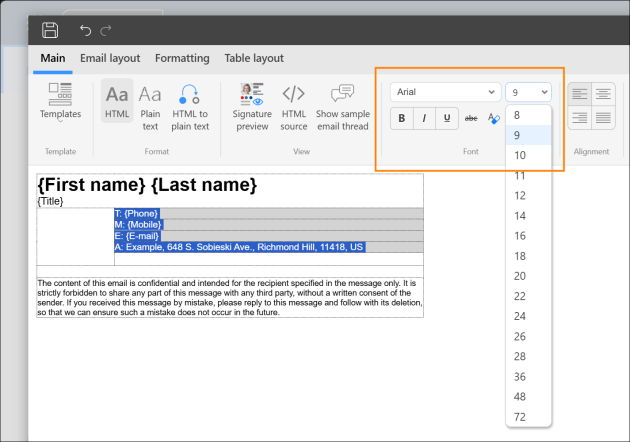
Task: Clear formatting with eraser icon
Action: [x=494, y=118]
